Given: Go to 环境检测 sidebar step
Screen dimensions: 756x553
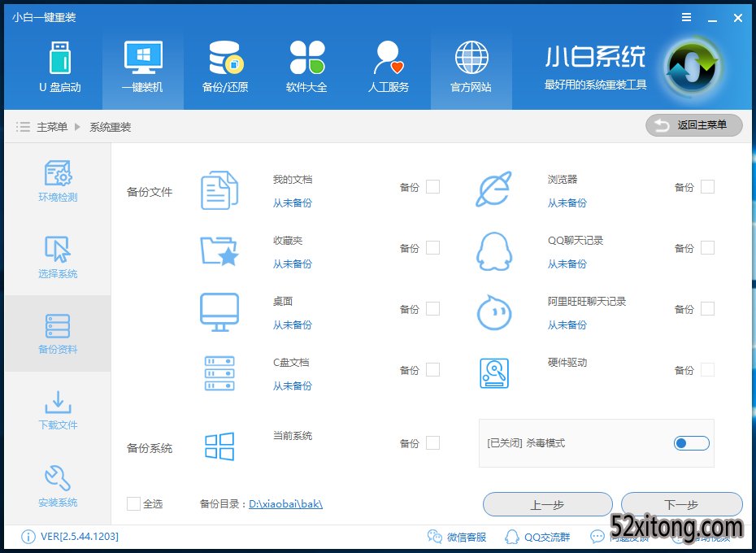Looking at the screenshot, I should point(58,181).
